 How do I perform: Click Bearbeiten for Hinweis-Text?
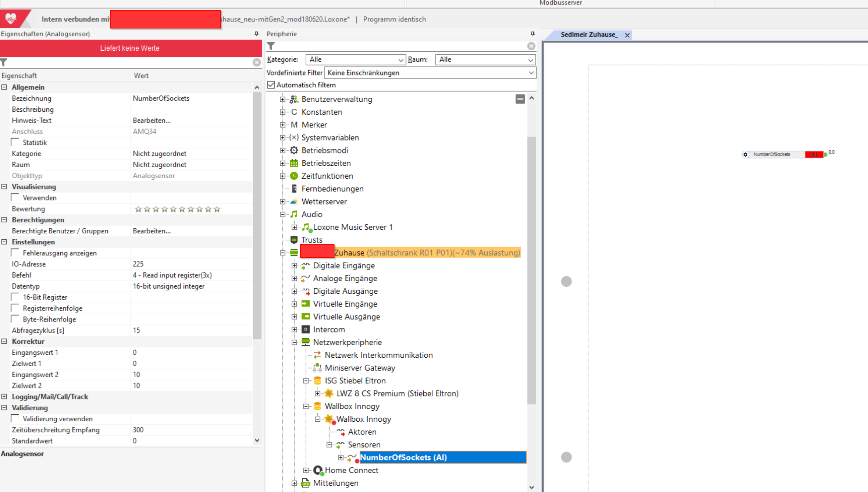(x=152, y=121)
